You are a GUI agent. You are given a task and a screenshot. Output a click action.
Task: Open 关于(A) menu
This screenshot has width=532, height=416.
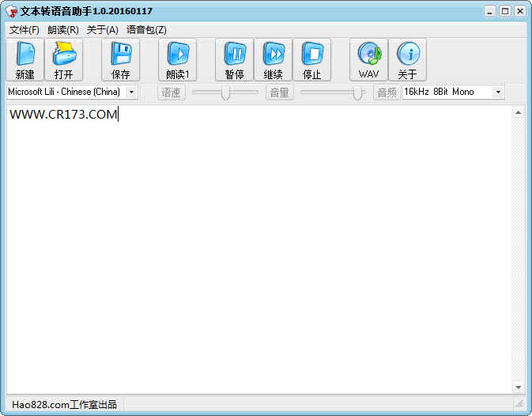click(x=103, y=30)
